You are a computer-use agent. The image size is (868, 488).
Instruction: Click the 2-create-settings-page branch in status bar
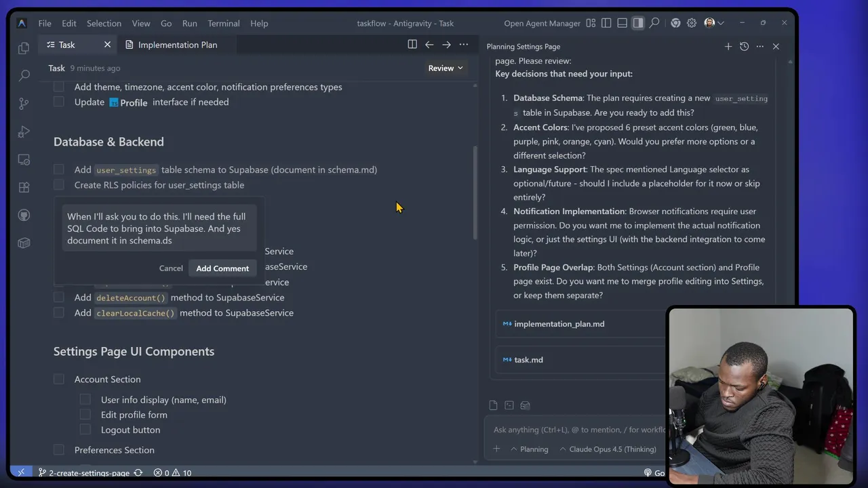point(83,473)
